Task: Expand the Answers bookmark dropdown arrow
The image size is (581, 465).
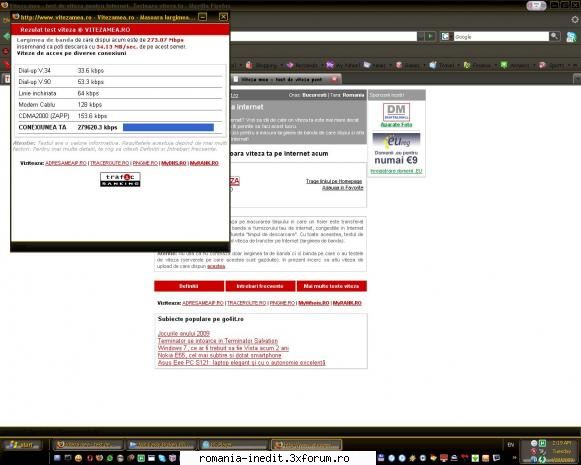Action: pos(534,66)
